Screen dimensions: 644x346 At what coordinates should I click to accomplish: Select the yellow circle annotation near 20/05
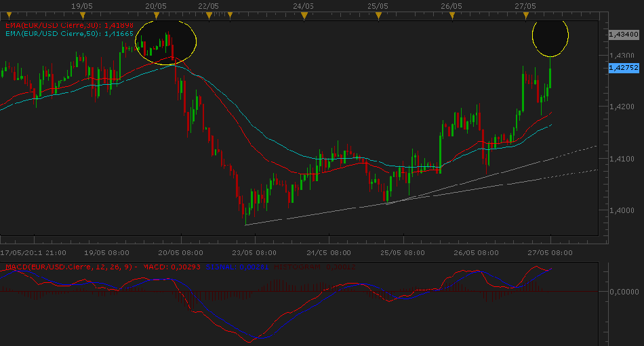[166, 41]
